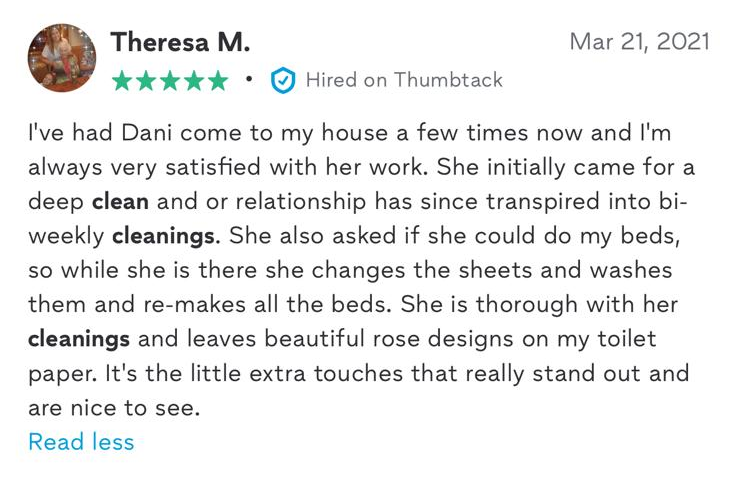Click the word "toilet" in the review text
This screenshot has height=478, width=738.
coord(622,339)
